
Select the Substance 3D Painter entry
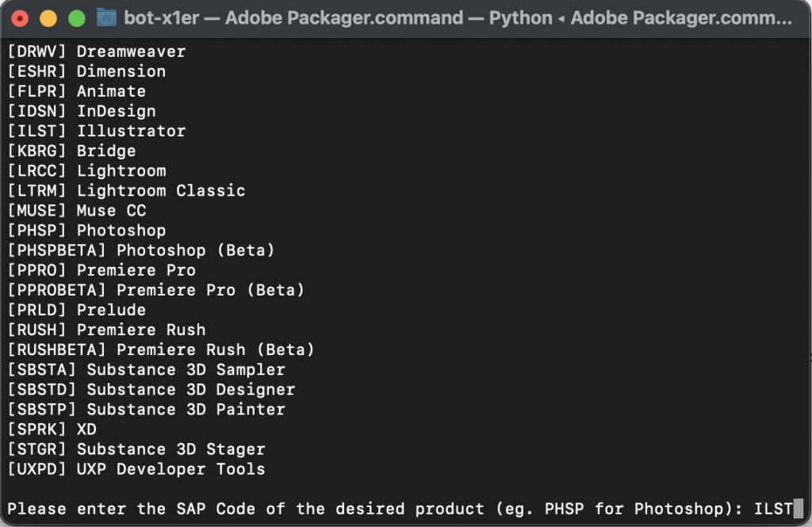click(143, 409)
